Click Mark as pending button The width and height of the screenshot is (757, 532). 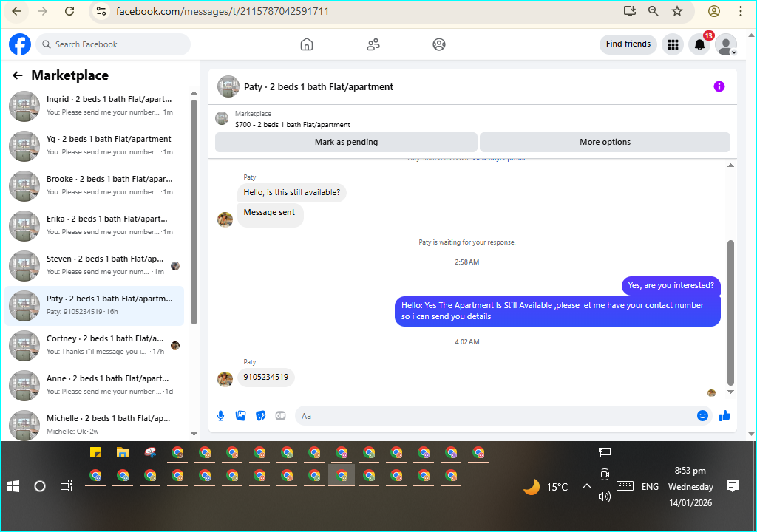346,142
